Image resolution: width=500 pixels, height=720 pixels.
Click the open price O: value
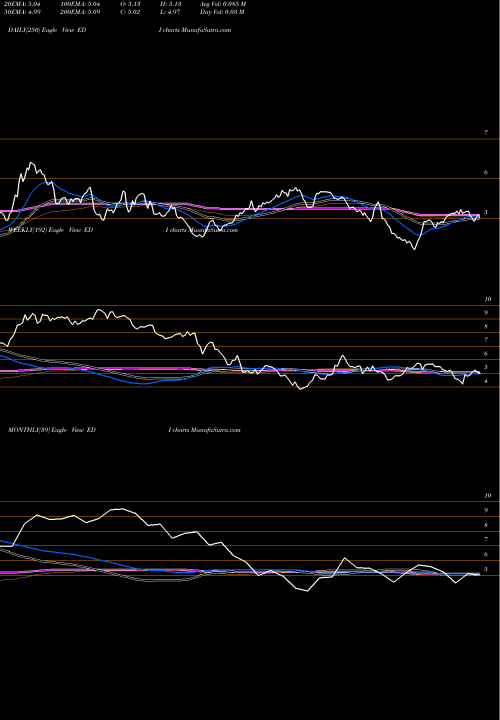pos(130,4)
